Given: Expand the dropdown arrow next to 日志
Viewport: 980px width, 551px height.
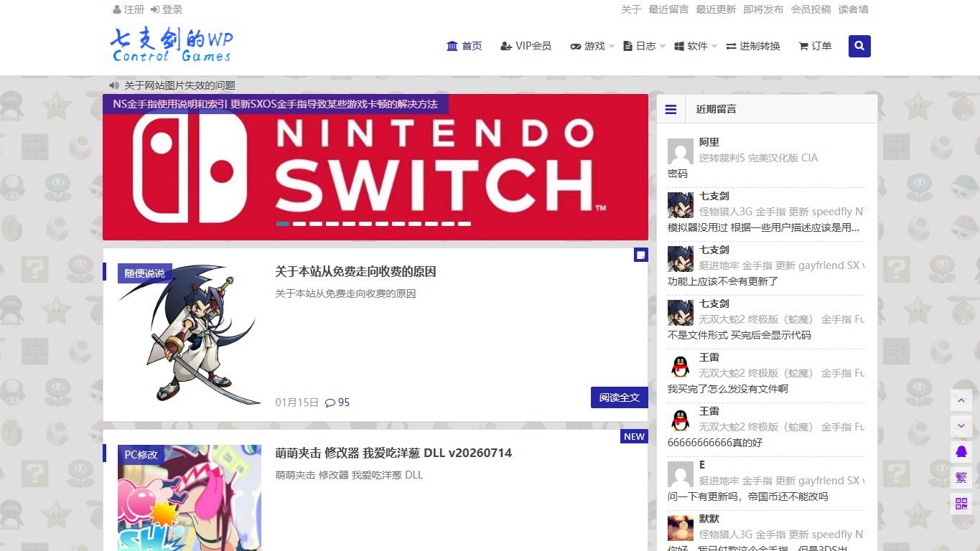Looking at the screenshot, I should pos(663,47).
